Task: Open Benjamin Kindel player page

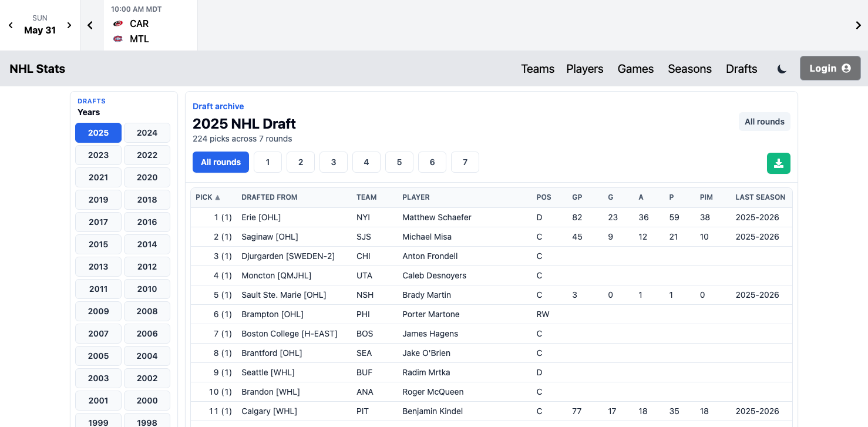Action: tap(433, 411)
